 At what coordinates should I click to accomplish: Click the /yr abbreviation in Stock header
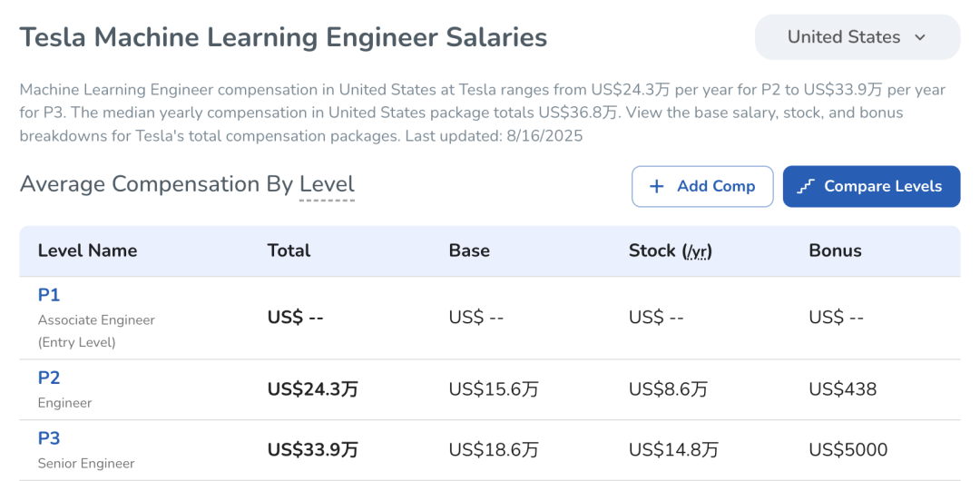697,251
